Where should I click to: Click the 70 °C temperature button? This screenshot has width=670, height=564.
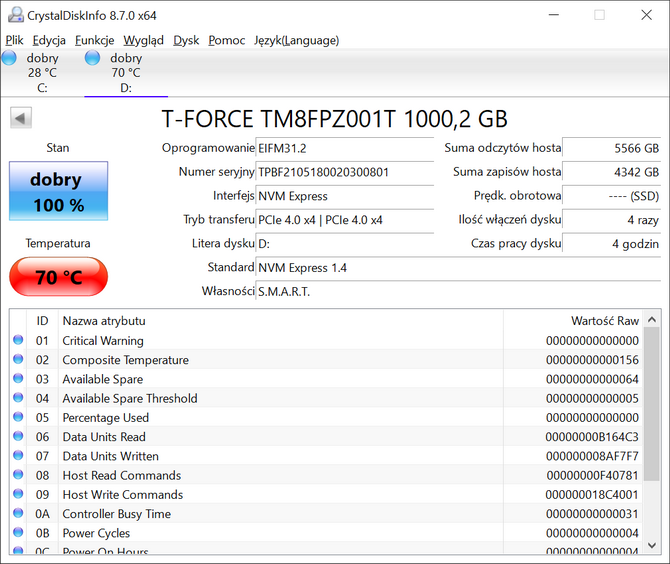coord(58,277)
